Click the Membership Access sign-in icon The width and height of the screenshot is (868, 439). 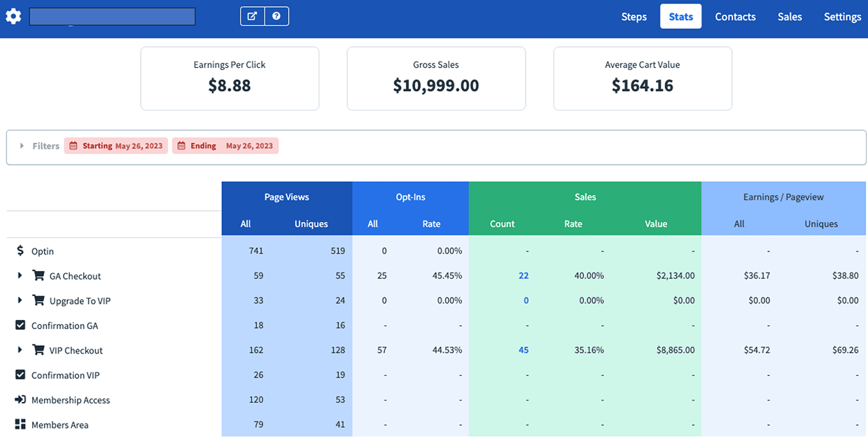pos(20,400)
